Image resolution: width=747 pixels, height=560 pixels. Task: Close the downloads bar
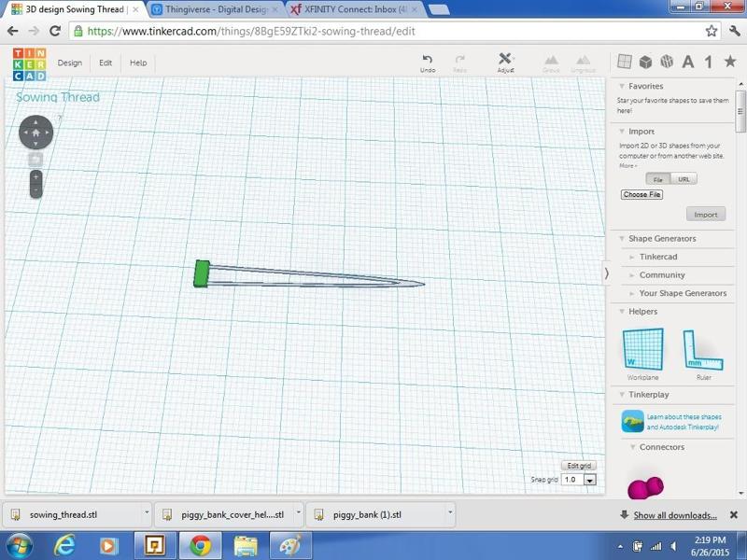734,515
